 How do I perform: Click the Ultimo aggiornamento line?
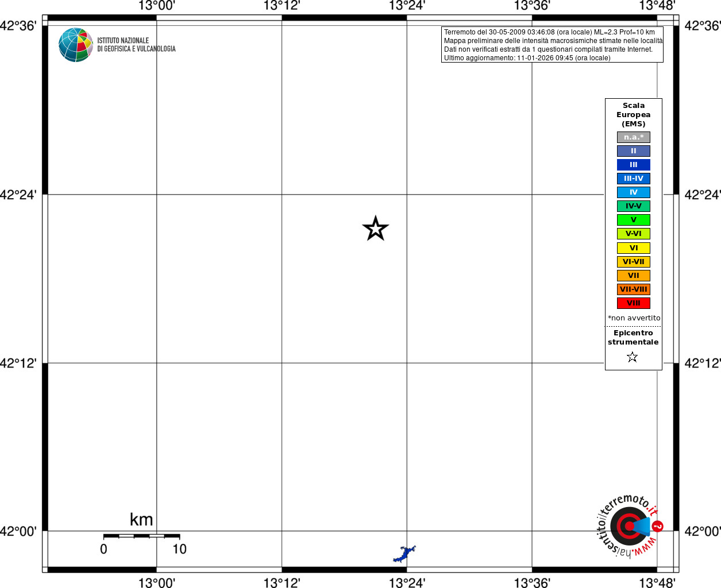tap(527, 58)
